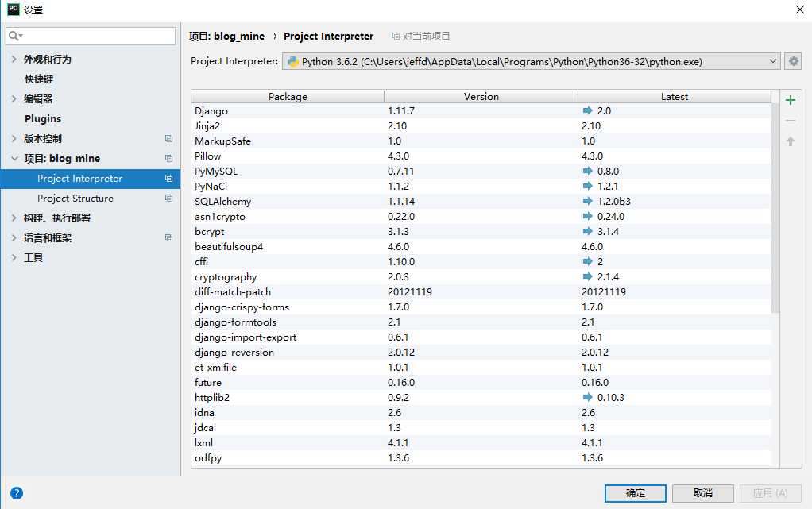Select 快捷键 in the settings tree
Screen dimensions: 812x509
point(39,79)
